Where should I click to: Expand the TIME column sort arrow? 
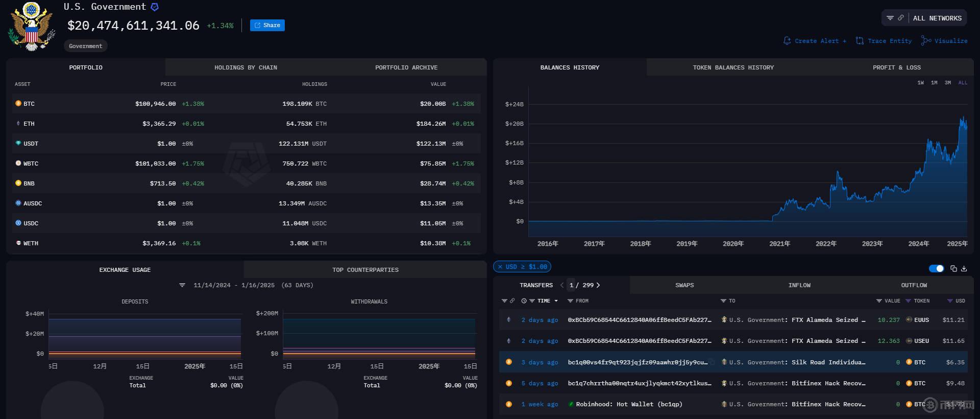[556, 301]
